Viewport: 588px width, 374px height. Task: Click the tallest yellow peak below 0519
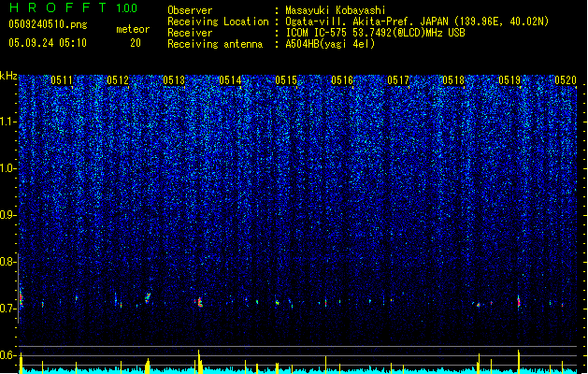[x=519, y=361]
